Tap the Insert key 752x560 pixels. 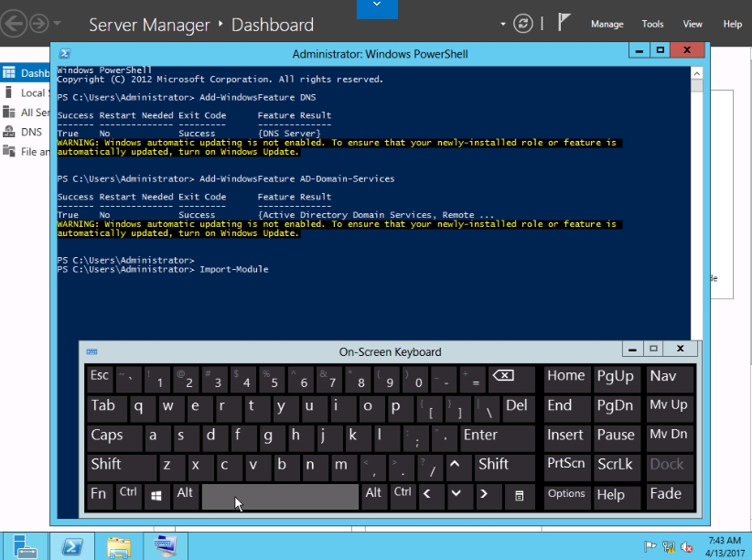[567, 436]
